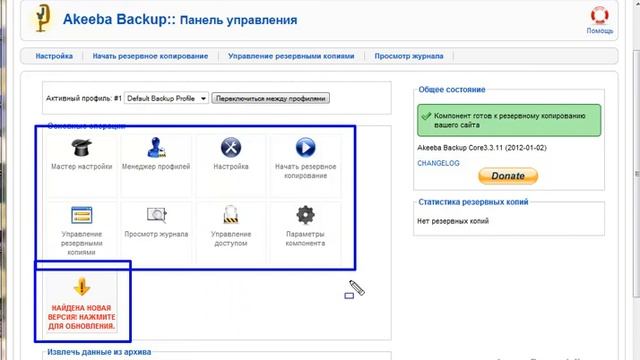Click the Параметры компонента label
This screenshot has width=640, height=360.
305,238
